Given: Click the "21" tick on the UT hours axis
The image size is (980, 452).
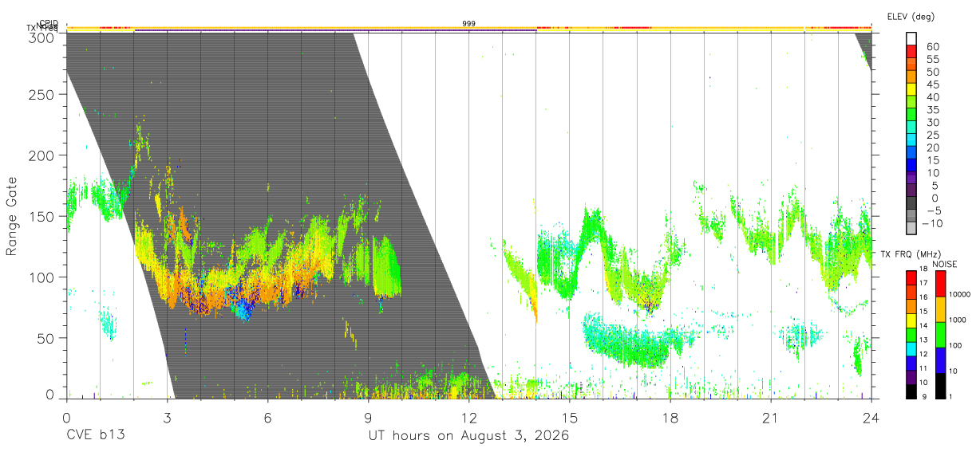Looking at the screenshot, I should point(770,418).
